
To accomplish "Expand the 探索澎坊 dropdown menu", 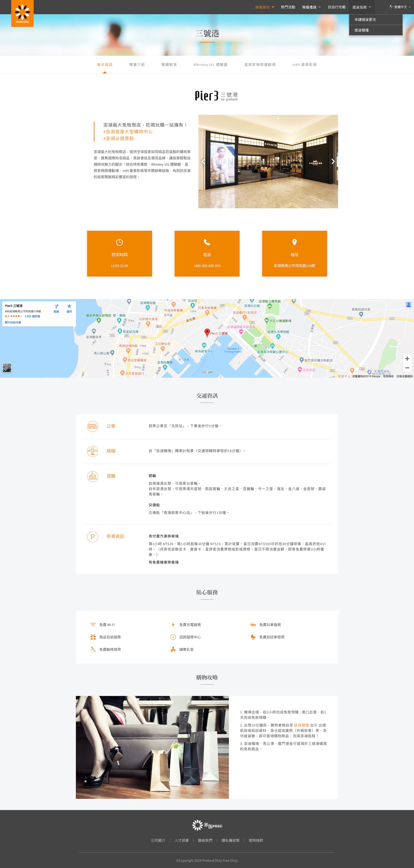I will click(265, 7).
